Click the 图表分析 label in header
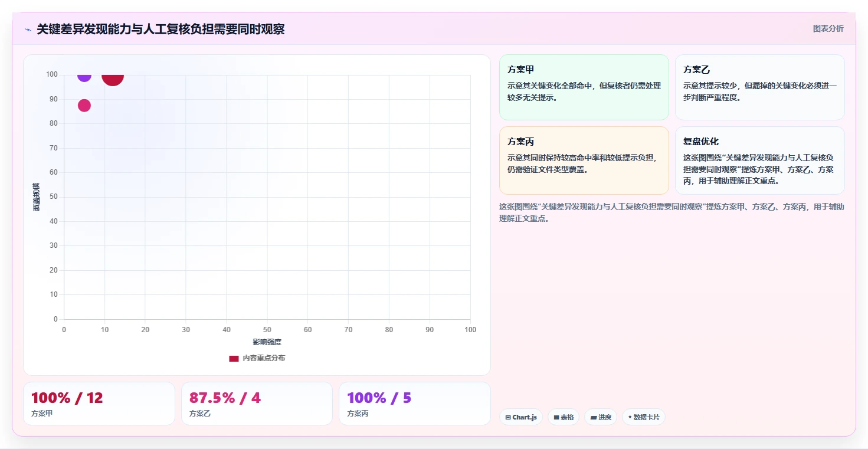This screenshot has height=449, width=868. tap(828, 28)
